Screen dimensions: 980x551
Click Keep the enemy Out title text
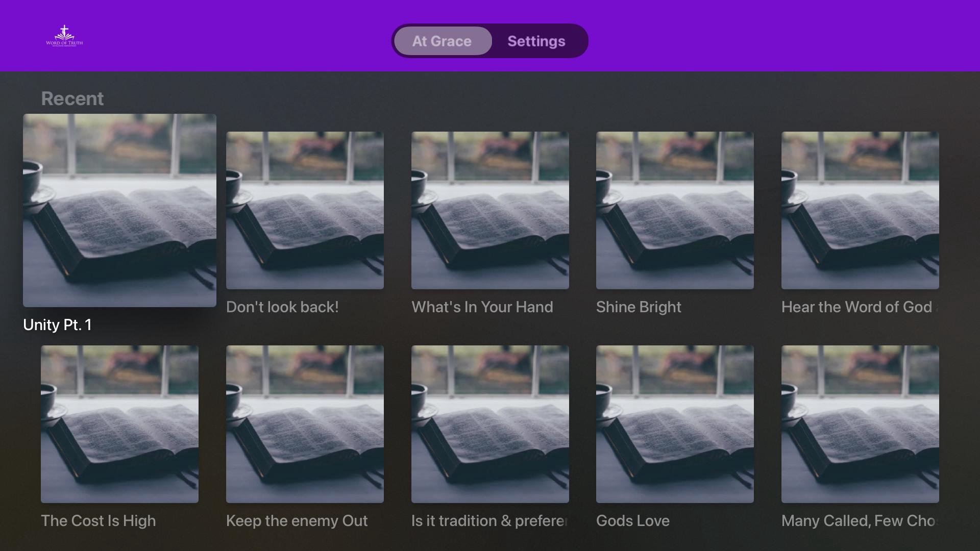tap(297, 521)
